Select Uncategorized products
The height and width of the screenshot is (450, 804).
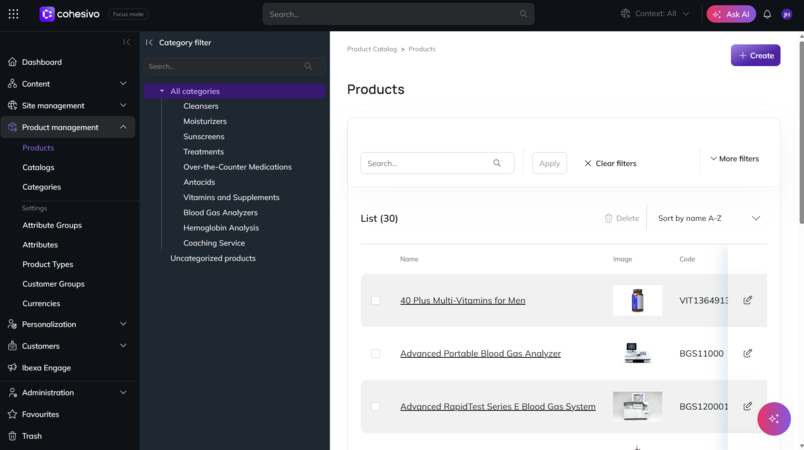tap(213, 258)
